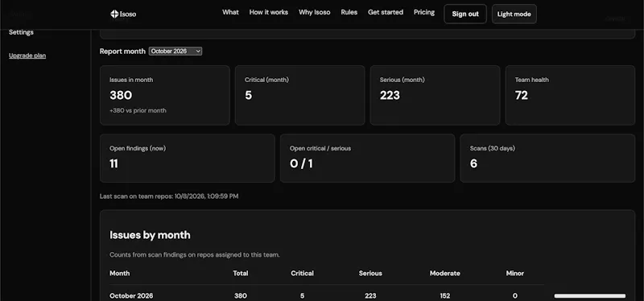Open the Report month dropdown

175,52
